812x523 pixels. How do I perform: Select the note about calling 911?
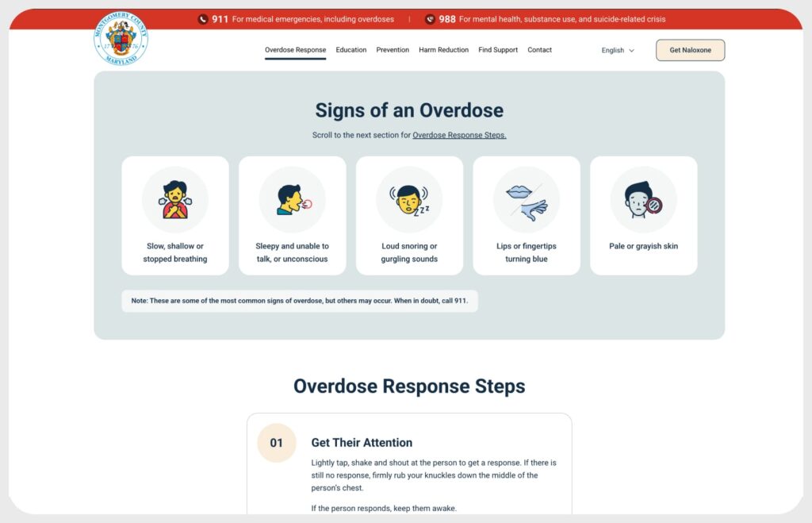point(300,301)
